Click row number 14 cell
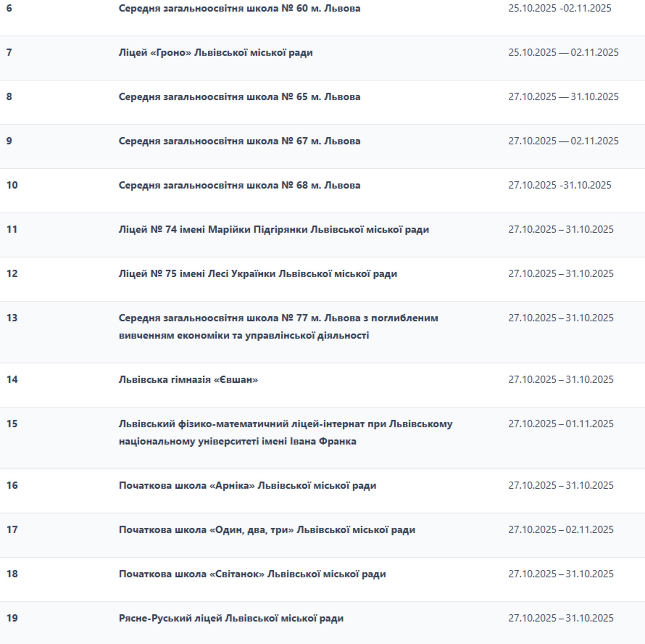This screenshot has height=644, width=645. 12,380
